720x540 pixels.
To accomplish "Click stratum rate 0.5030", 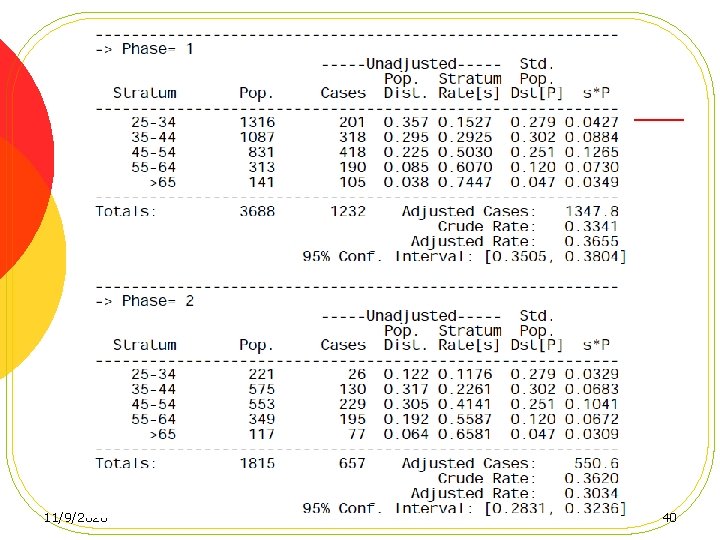I will coord(465,152).
